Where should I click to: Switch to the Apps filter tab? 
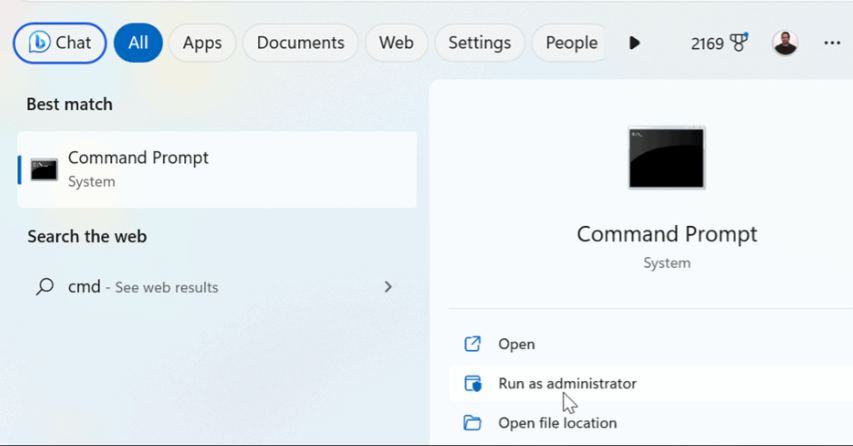[x=202, y=43]
